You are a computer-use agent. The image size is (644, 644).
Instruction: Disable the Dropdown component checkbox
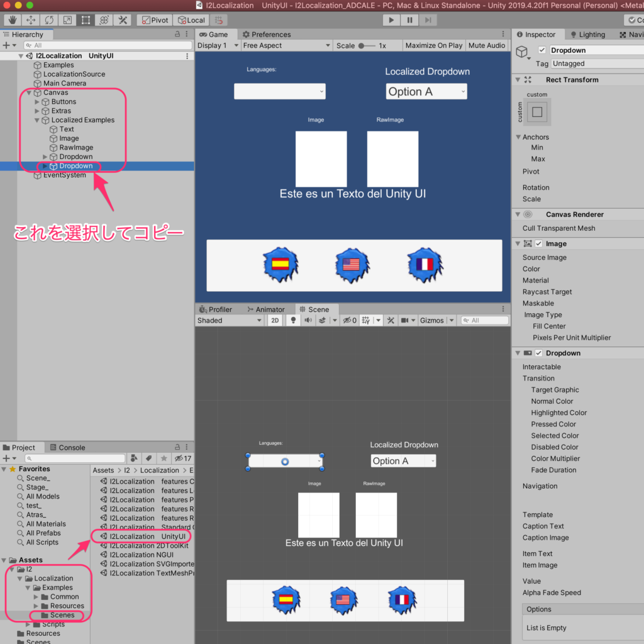(x=538, y=353)
